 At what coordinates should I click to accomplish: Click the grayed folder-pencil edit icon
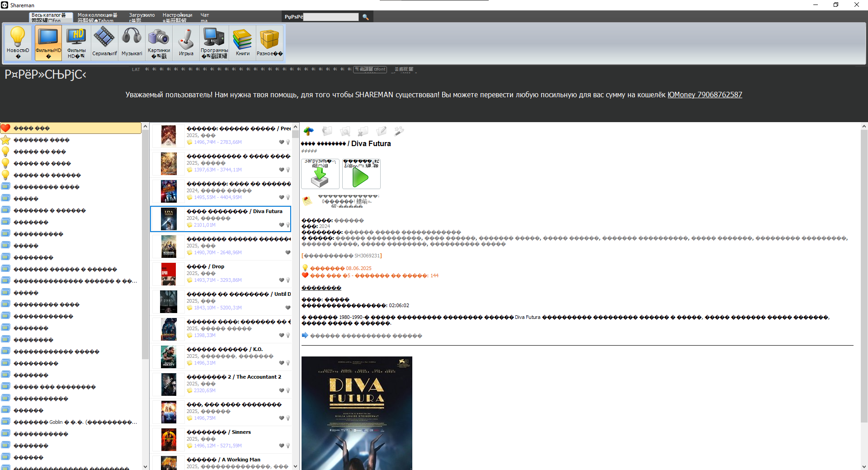click(x=381, y=131)
